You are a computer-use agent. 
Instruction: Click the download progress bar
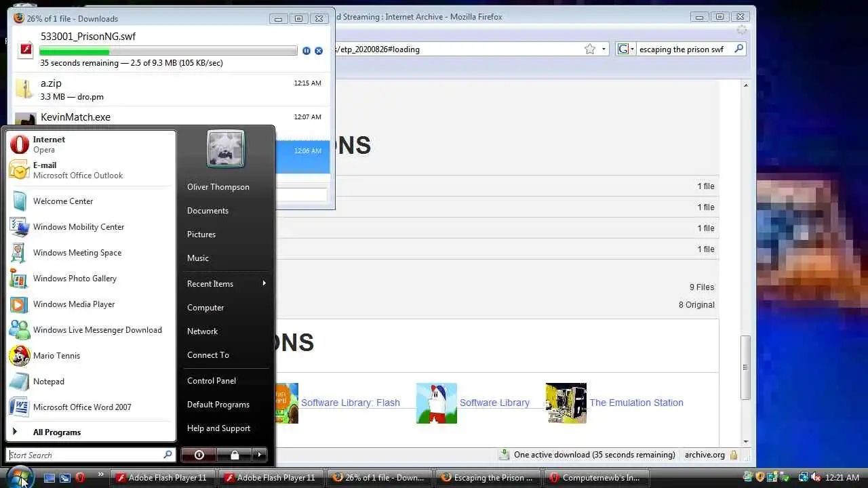tap(168, 51)
